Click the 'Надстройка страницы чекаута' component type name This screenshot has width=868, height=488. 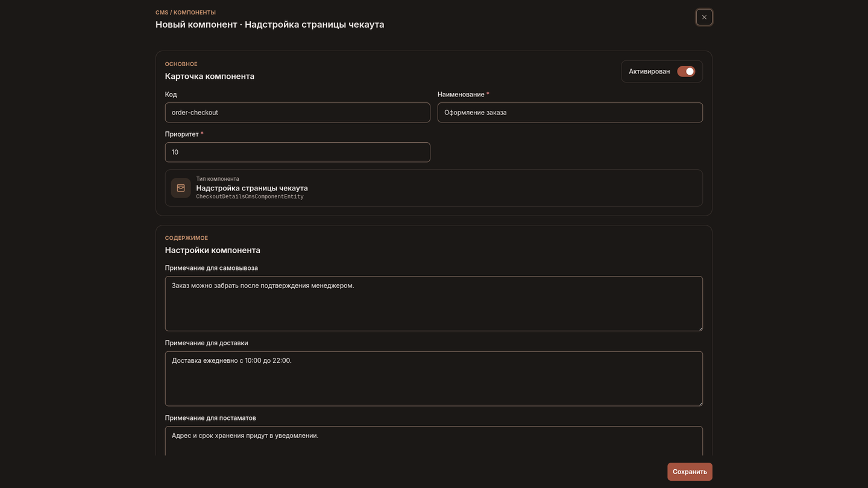click(x=252, y=188)
